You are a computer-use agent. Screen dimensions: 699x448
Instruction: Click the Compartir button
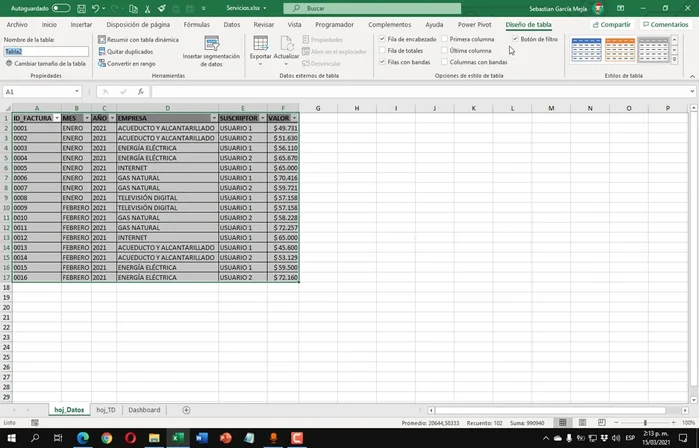pyautogui.click(x=612, y=24)
